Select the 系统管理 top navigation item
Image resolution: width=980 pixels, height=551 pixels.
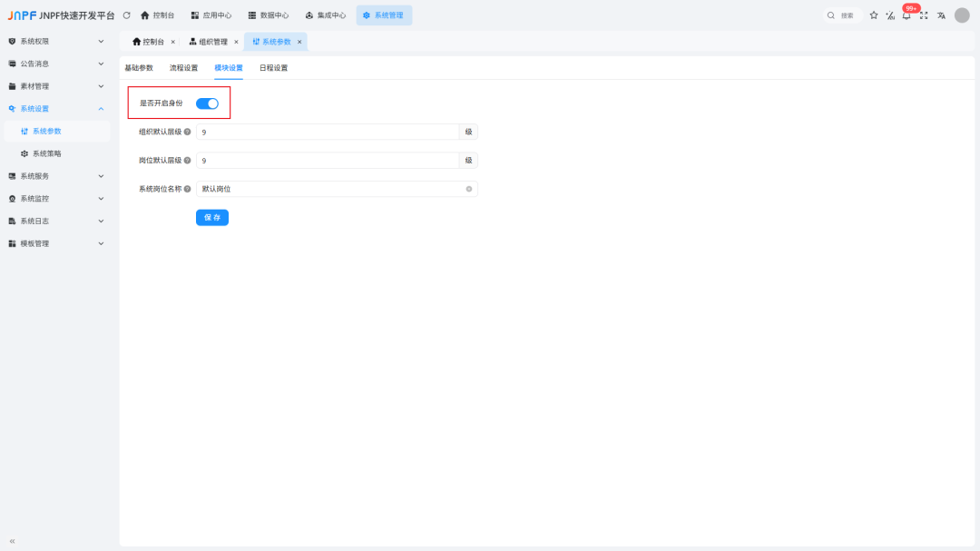384,15
